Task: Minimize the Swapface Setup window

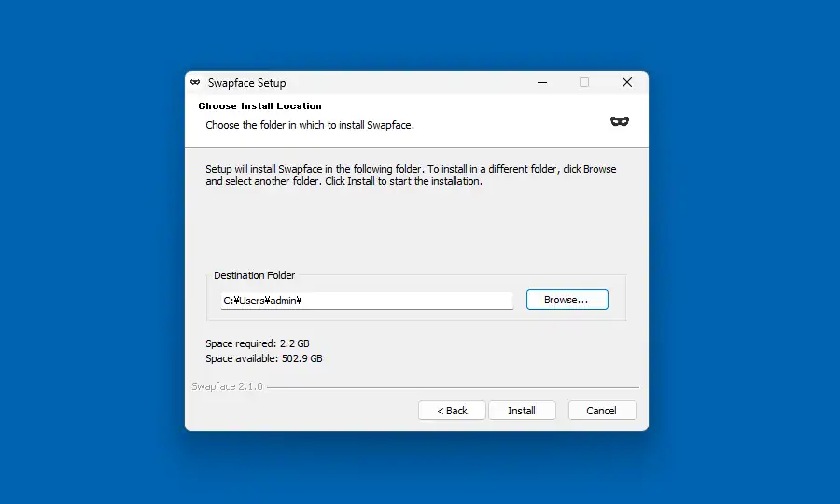Action: pyautogui.click(x=542, y=82)
